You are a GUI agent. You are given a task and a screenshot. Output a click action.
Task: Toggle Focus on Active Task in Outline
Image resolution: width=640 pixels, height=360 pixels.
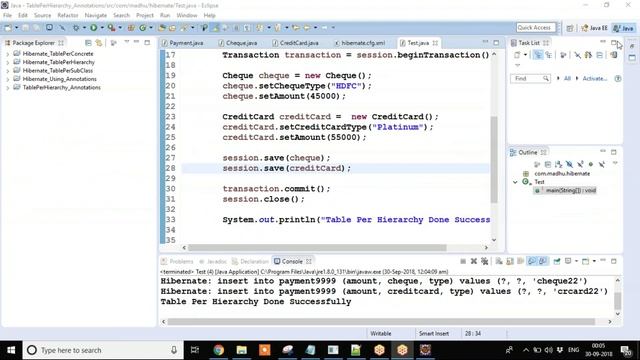pos(537,164)
